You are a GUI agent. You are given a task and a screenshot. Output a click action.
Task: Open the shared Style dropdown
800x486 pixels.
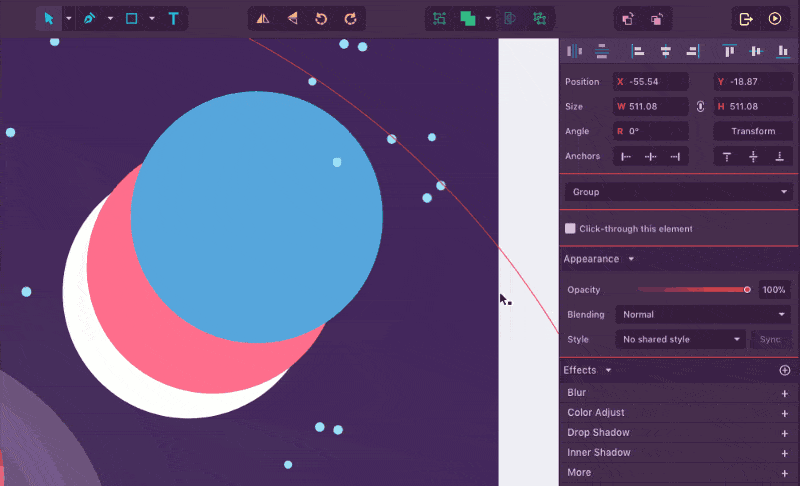pyautogui.click(x=681, y=339)
